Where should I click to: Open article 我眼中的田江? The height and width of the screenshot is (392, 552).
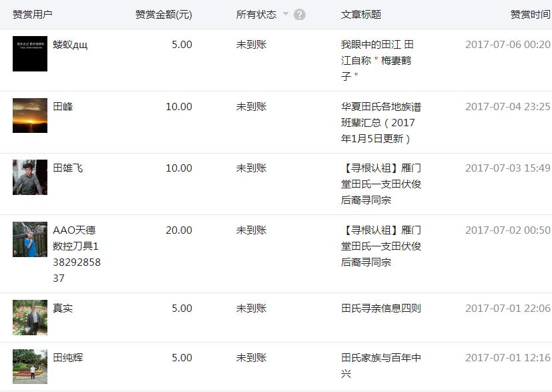[377, 60]
